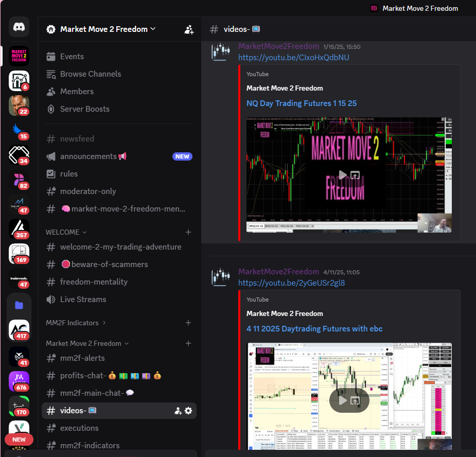476x457 pixels.
Task: Open Server Boosts
Action: (119, 109)
